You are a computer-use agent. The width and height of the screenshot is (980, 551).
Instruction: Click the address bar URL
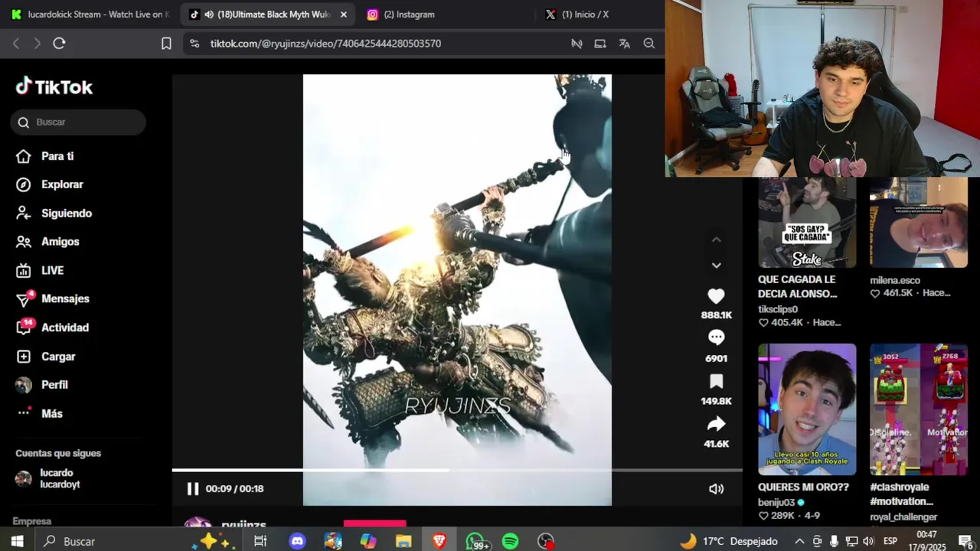pos(325,44)
